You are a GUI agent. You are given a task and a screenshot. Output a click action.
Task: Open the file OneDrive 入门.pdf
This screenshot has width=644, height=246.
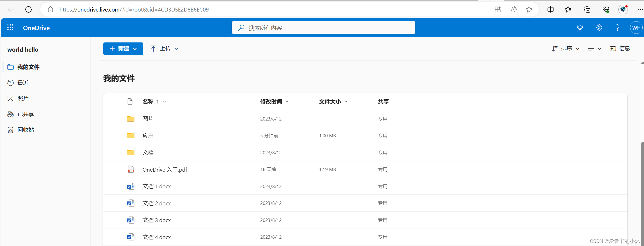tap(165, 170)
